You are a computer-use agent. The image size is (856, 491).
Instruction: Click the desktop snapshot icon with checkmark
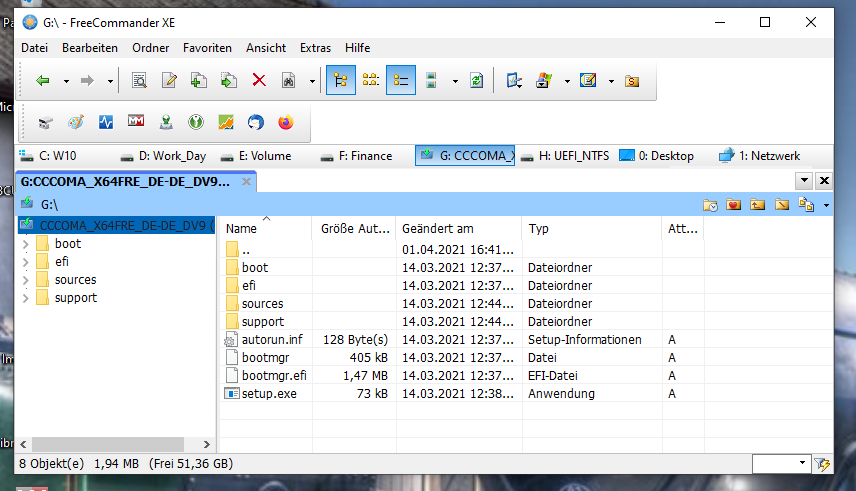pos(514,81)
